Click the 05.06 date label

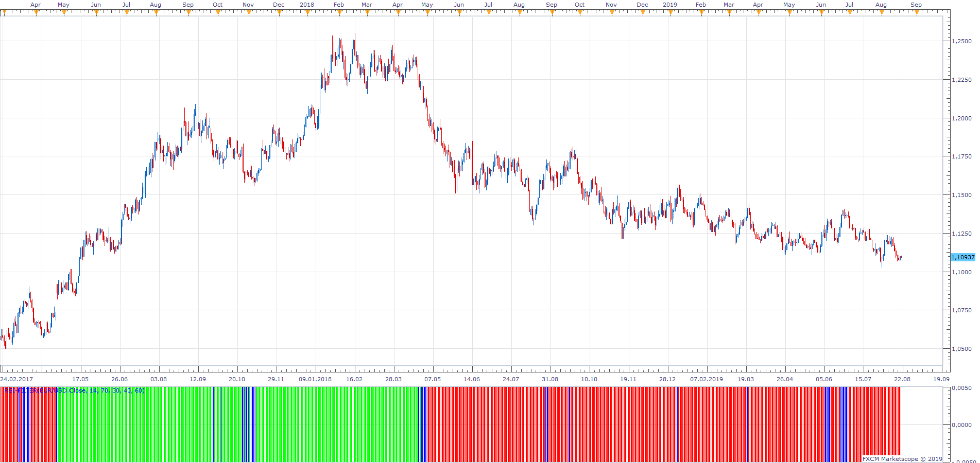pyautogui.click(x=824, y=379)
